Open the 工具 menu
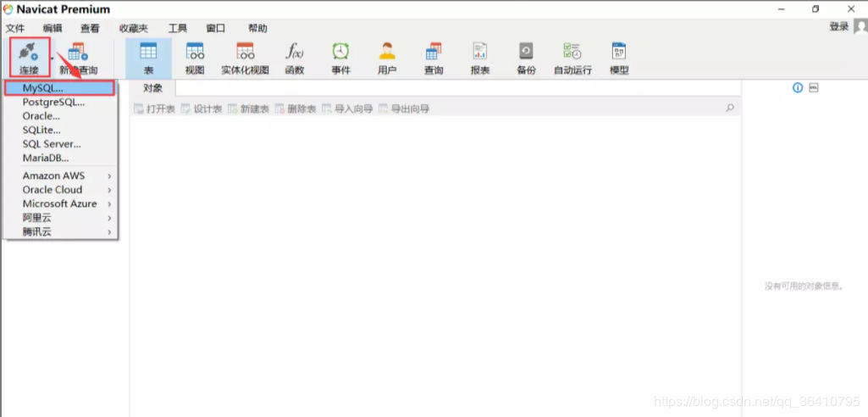868x417 pixels. pos(178,28)
